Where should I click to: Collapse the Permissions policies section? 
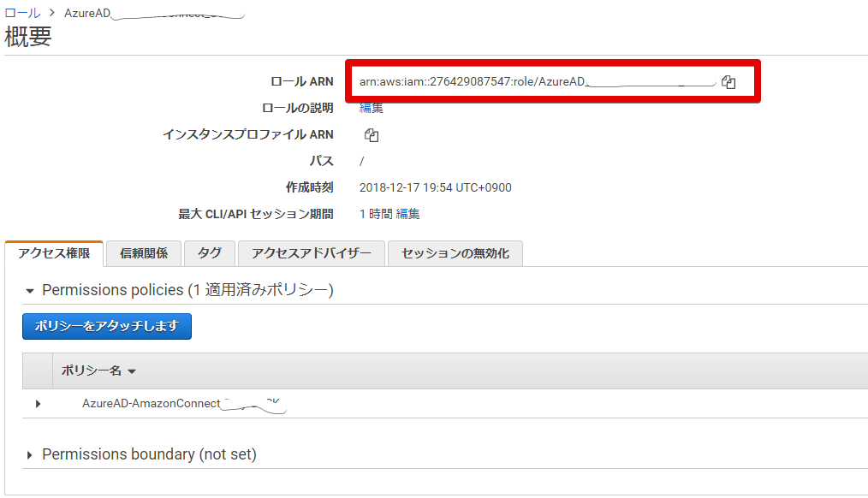[30, 291]
